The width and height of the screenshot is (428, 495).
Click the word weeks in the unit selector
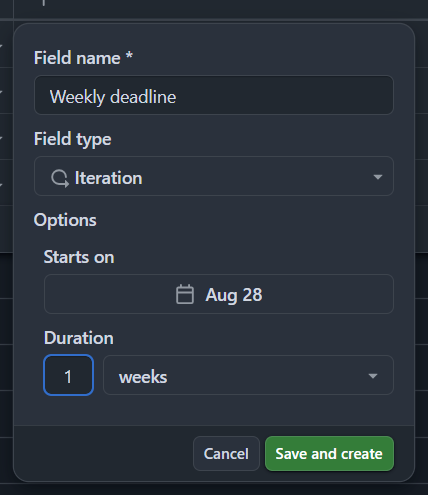point(143,377)
